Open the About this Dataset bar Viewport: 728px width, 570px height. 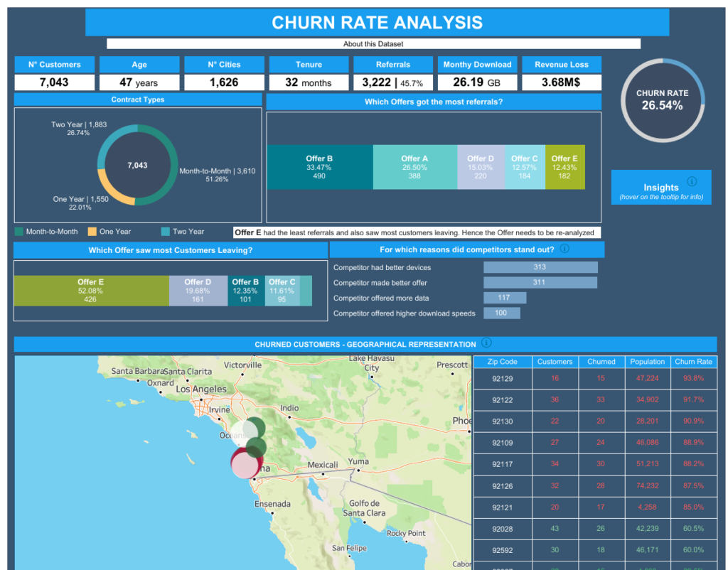[x=373, y=44]
